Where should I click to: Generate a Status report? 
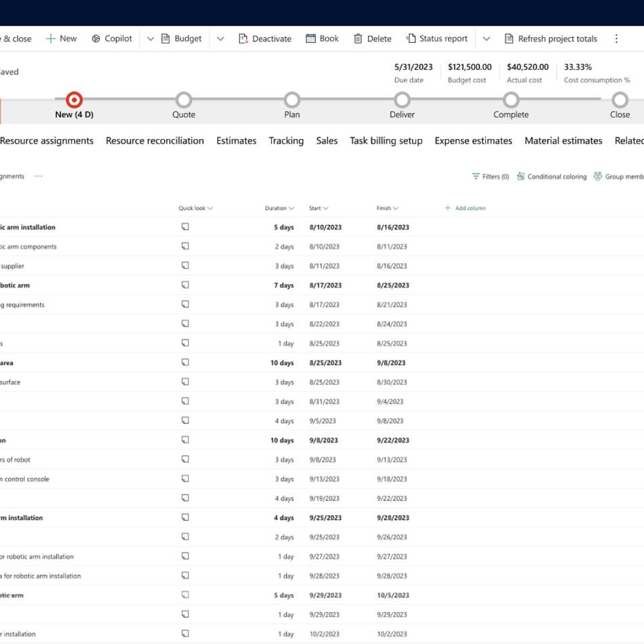[437, 39]
